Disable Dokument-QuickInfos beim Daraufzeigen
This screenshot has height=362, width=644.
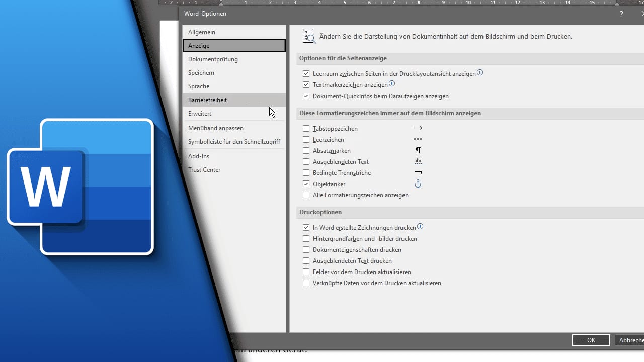coord(306,96)
